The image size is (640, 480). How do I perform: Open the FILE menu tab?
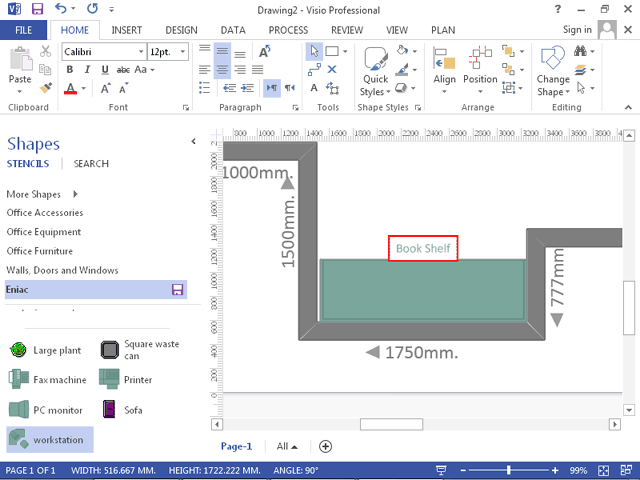click(x=24, y=30)
